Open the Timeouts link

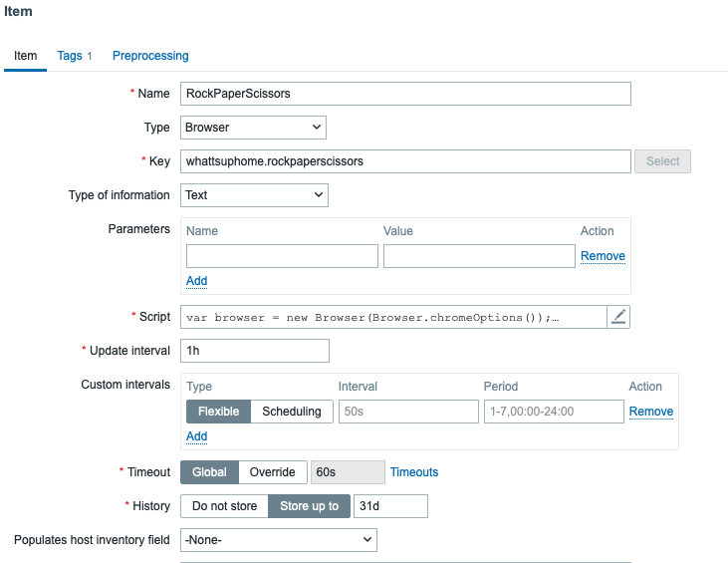[x=414, y=472]
